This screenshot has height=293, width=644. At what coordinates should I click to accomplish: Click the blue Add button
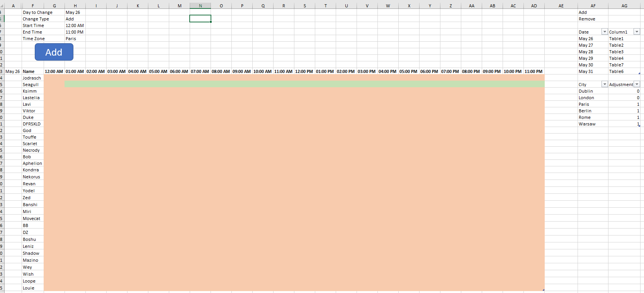[x=54, y=52]
